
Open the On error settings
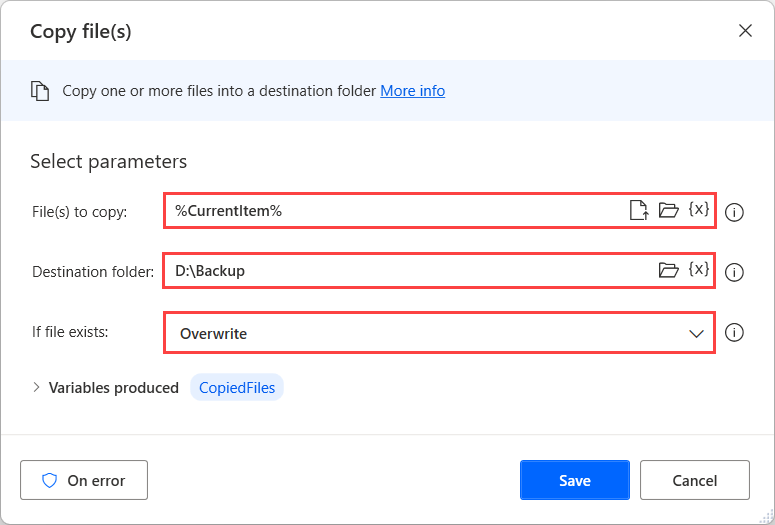pos(84,480)
